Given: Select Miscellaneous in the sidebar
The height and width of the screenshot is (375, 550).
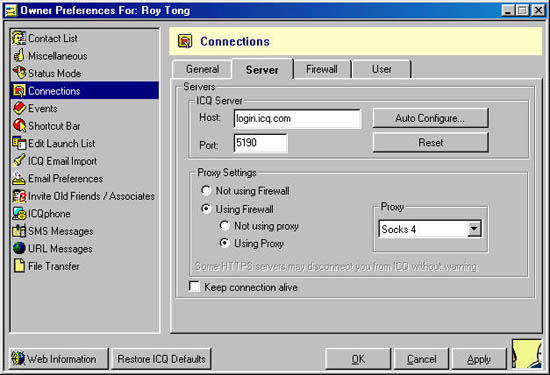Looking at the screenshot, I should (58, 56).
